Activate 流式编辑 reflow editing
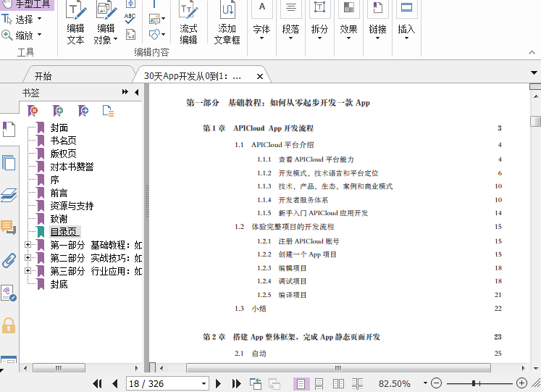 point(188,22)
